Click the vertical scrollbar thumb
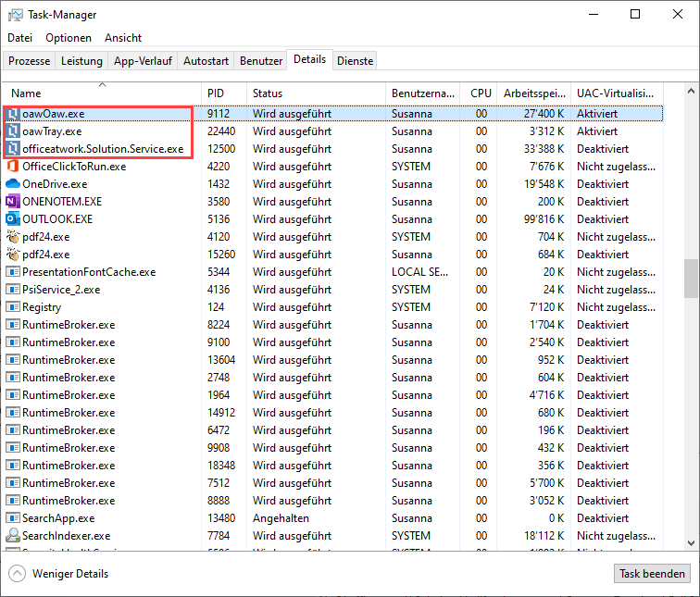 click(x=691, y=279)
